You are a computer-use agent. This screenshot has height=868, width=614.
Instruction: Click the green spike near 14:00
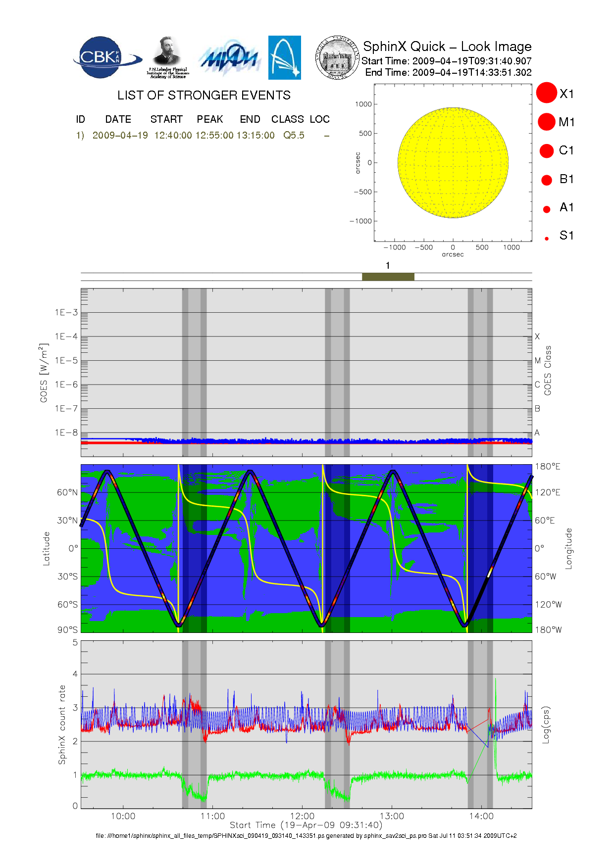click(x=495, y=693)
